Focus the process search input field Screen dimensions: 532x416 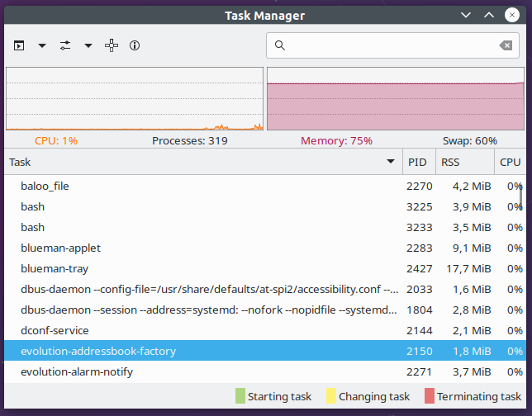(392, 45)
